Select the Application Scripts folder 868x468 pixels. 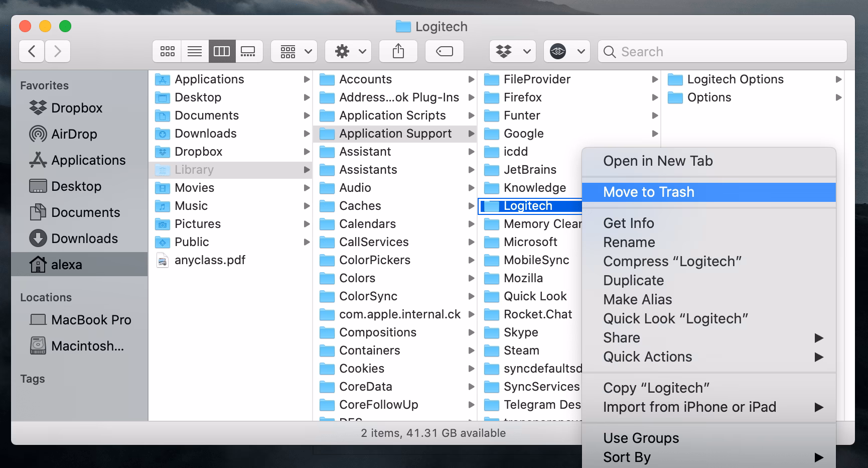click(394, 115)
